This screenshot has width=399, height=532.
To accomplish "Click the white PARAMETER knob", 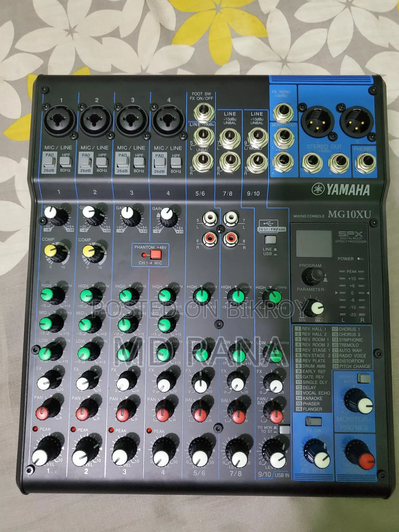I will pos(315,308).
